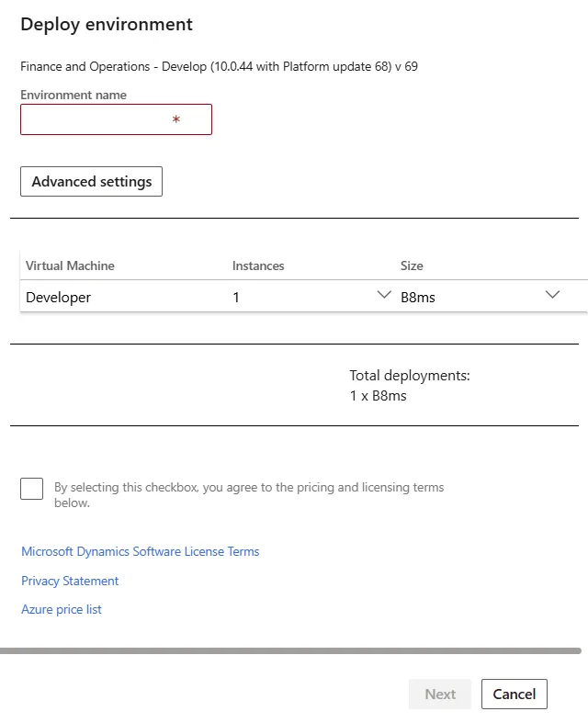Open the Azure price list link

pos(62,610)
